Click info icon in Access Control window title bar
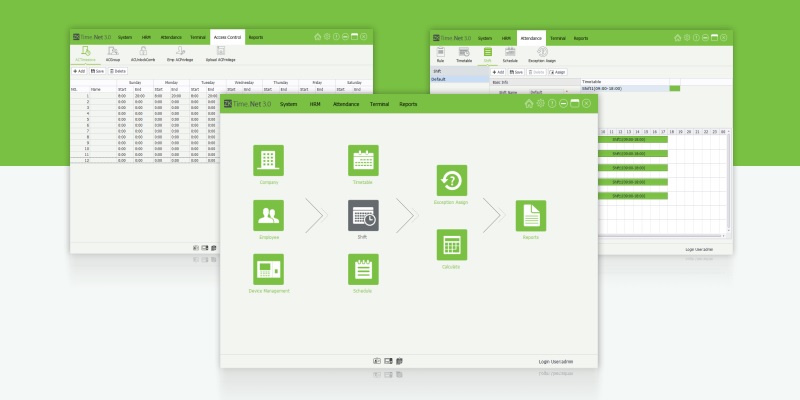800x400 pixels. pos(336,37)
